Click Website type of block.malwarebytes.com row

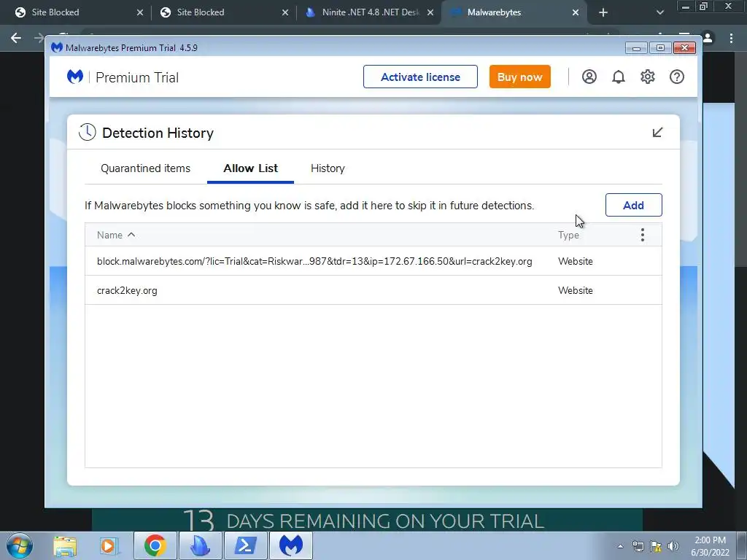pyautogui.click(x=576, y=262)
